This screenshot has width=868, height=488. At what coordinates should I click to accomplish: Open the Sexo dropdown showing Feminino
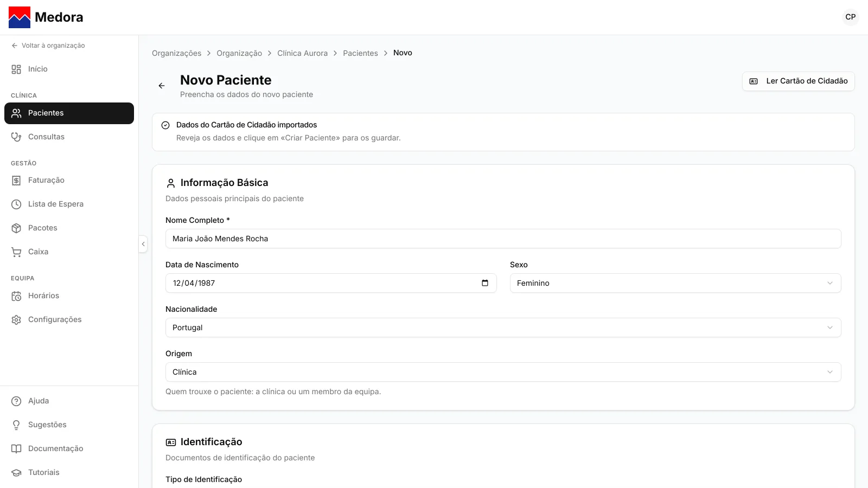point(675,283)
